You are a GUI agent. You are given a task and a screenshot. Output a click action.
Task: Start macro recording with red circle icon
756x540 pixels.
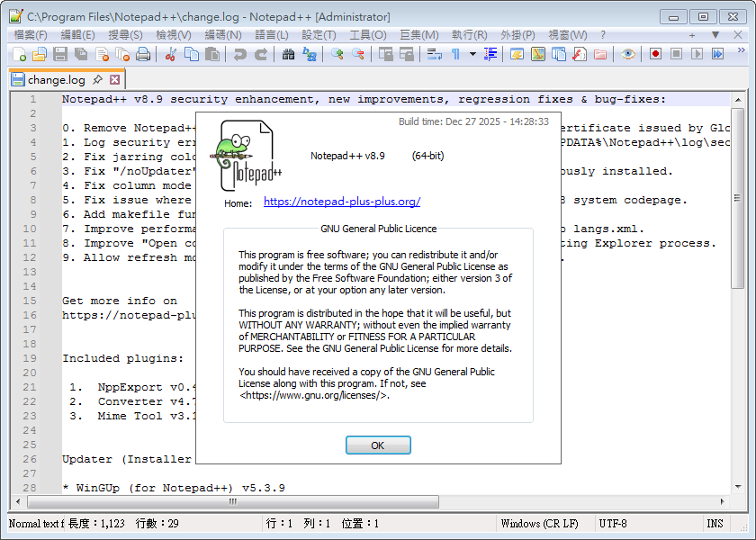[655, 54]
